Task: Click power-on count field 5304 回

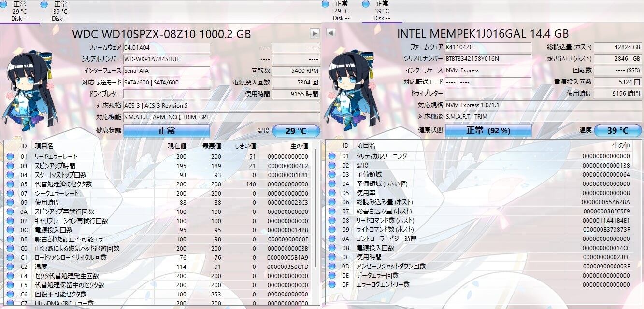Action: (x=296, y=82)
